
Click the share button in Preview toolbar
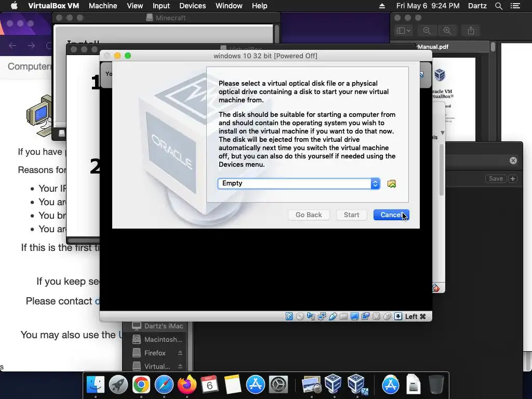point(471,31)
